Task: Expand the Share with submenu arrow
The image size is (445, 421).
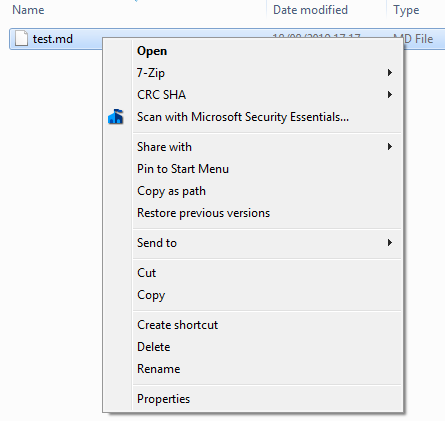Action: (389, 147)
